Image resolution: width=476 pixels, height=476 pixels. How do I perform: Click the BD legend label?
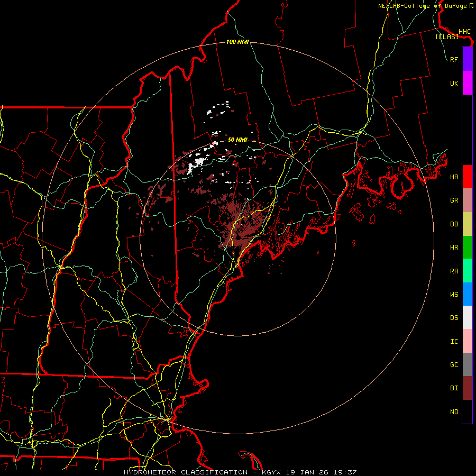tap(454, 224)
